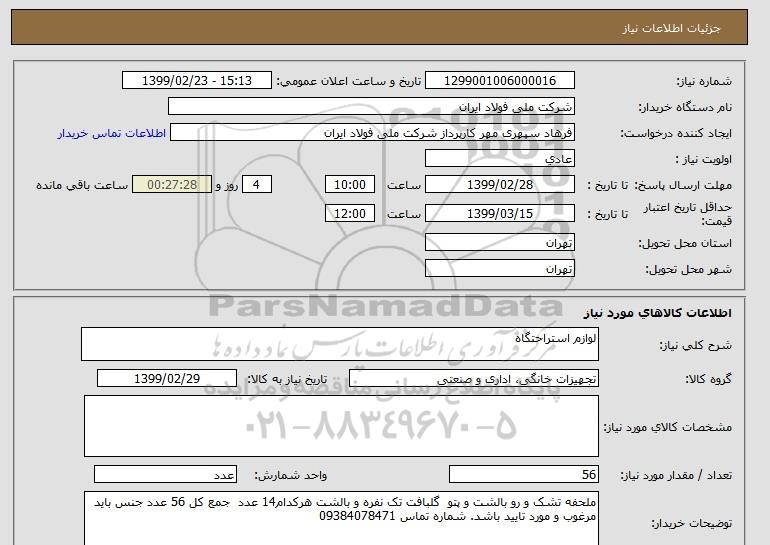Select the need number field 1299001006000016
The width and height of the screenshot is (770, 545).
(499, 80)
